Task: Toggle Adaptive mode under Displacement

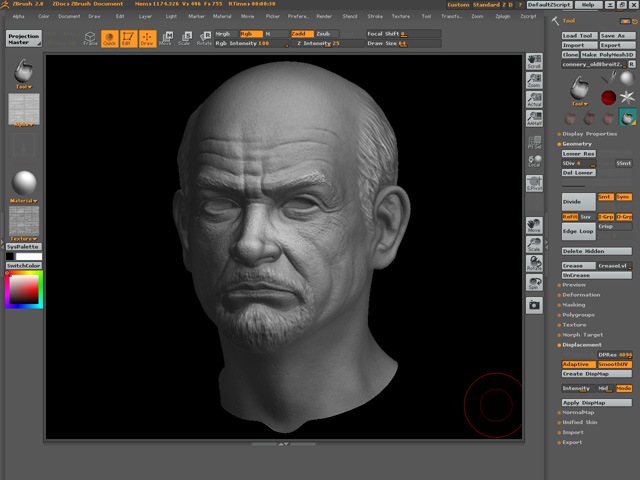Action: (x=576, y=364)
